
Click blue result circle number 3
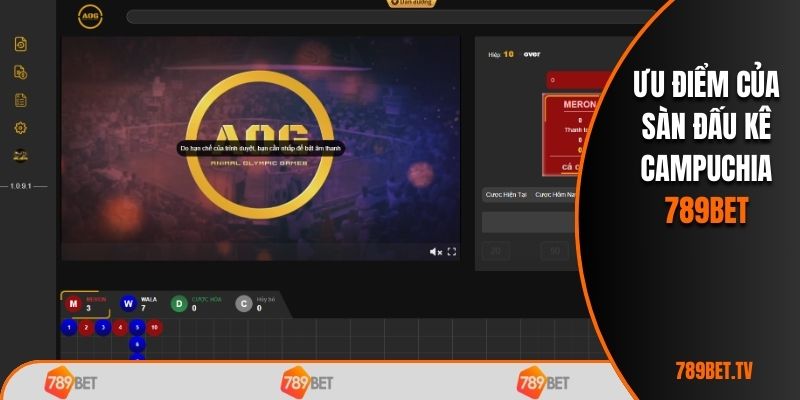(103, 328)
